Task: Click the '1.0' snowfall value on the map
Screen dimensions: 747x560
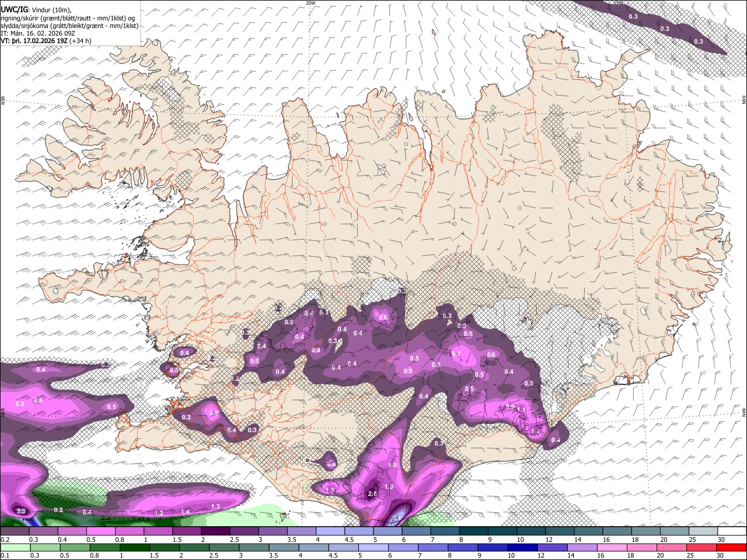Action: (x=392, y=466)
